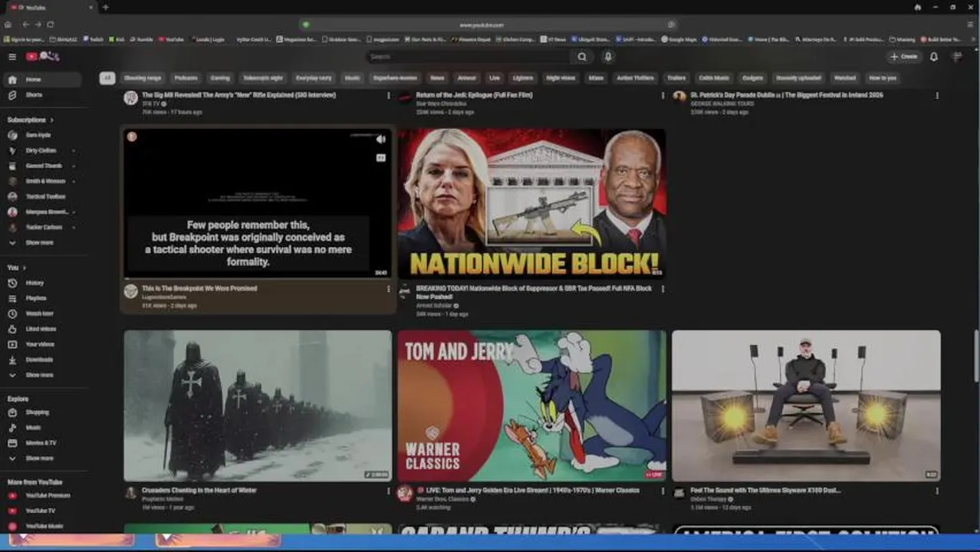Viewport: 980px width, 552px height.
Task: Open options for Tom and Jerry live stream
Action: tap(663, 491)
